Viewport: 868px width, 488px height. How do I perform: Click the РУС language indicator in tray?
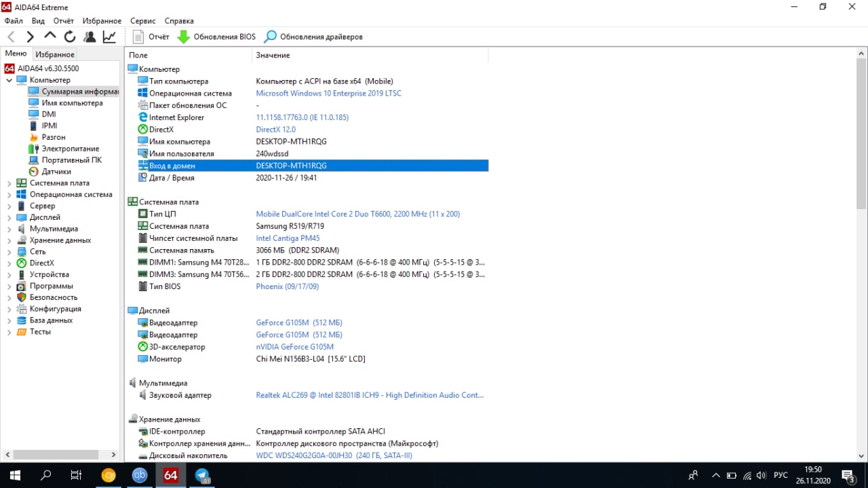(781, 475)
